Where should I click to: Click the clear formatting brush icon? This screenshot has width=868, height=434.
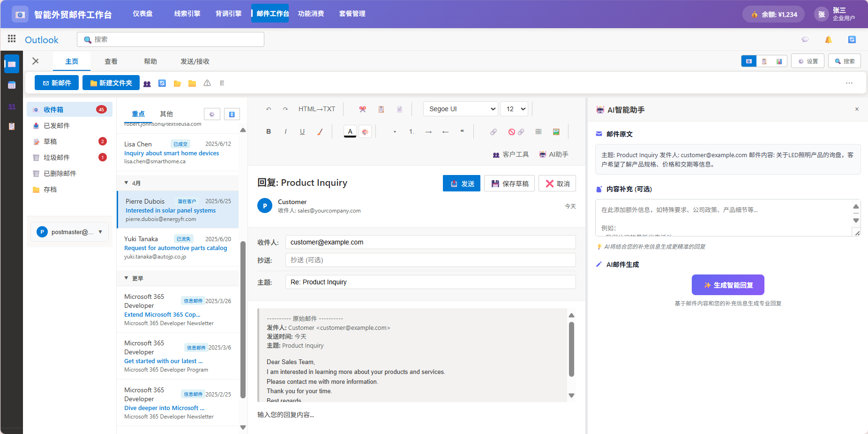(320, 132)
